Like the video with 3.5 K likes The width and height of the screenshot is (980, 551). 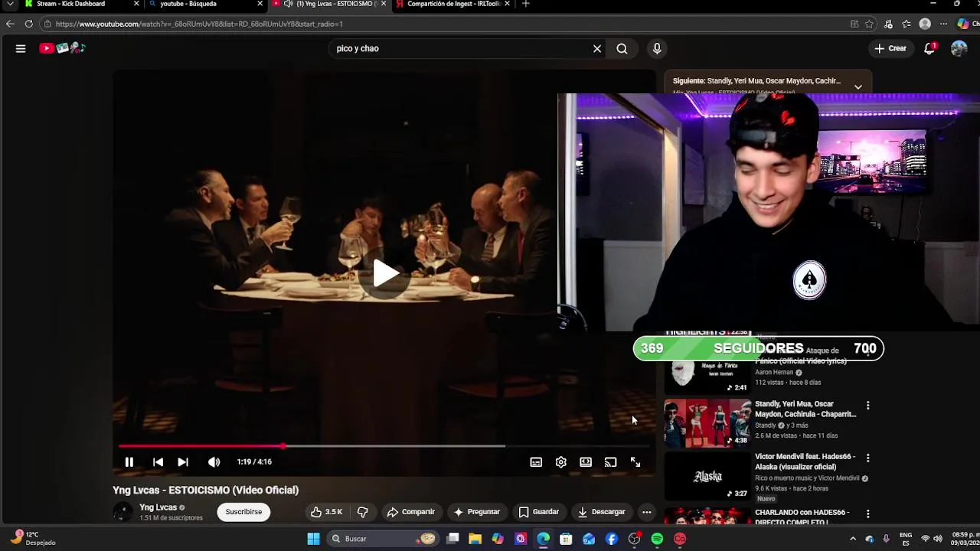pyautogui.click(x=327, y=512)
